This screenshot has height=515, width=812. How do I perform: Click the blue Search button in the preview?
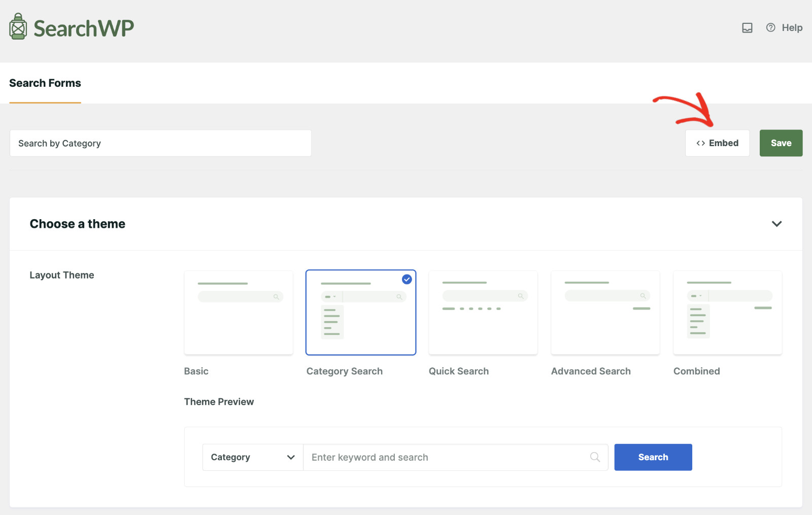point(653,457)
